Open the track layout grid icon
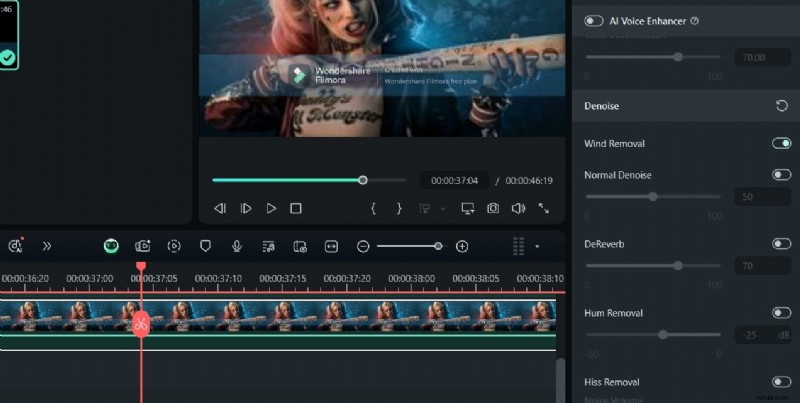 [518, 246]
